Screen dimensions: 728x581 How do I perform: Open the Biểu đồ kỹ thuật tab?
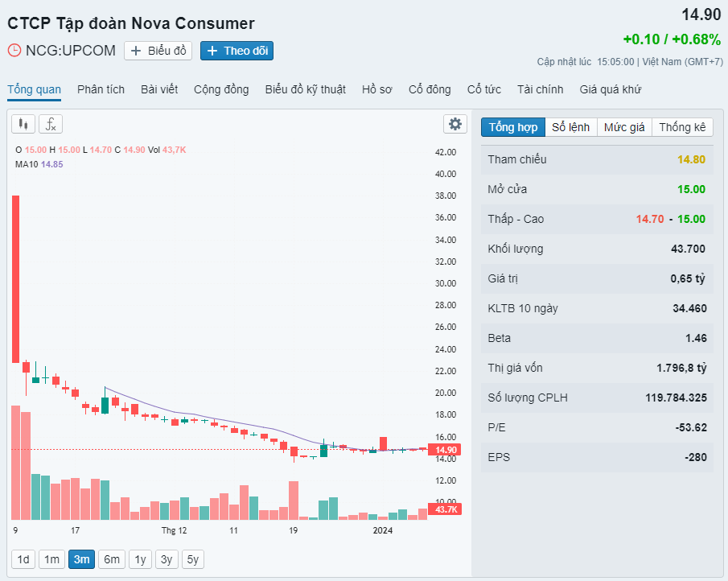click(x=305, y=89)
